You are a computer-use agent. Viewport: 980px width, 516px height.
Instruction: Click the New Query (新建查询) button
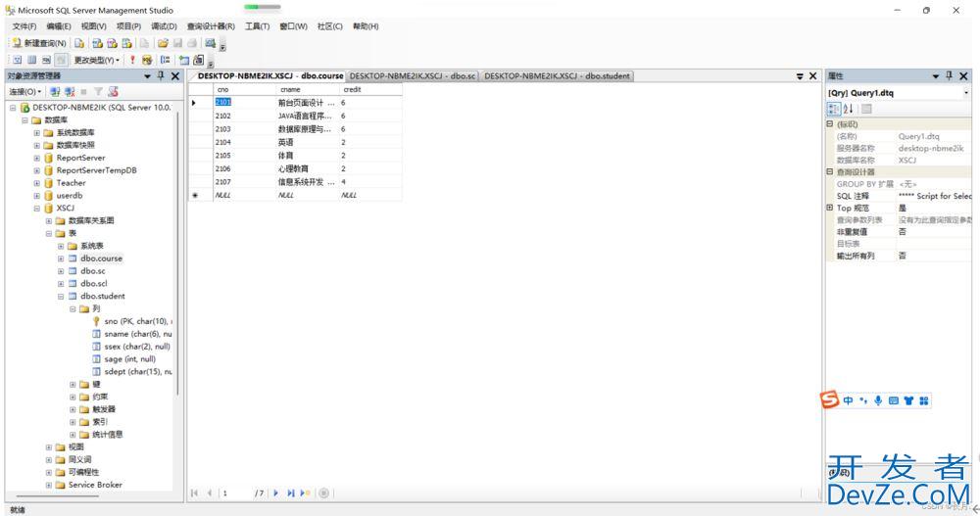[x=39, y=43]
